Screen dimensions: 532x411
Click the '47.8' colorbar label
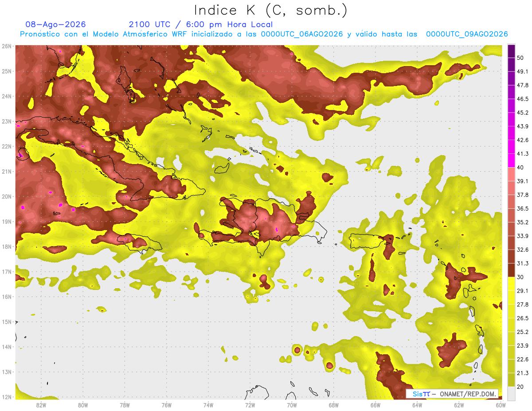523,85
